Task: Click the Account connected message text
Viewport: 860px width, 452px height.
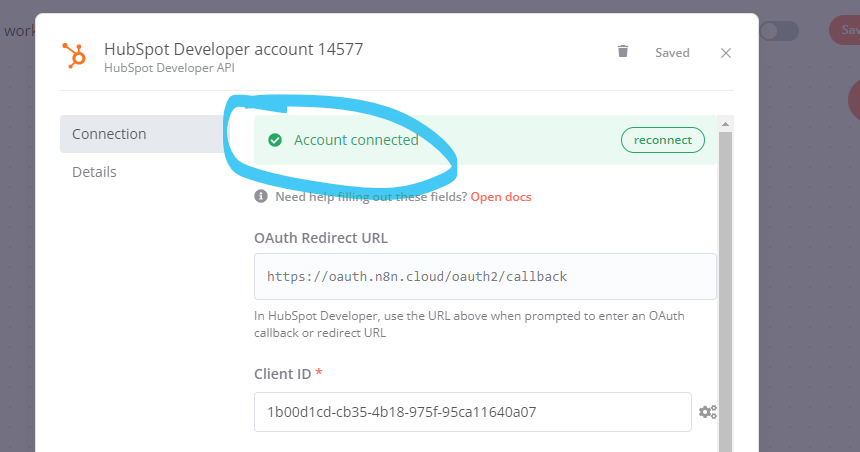Action: tap(356, 140)
